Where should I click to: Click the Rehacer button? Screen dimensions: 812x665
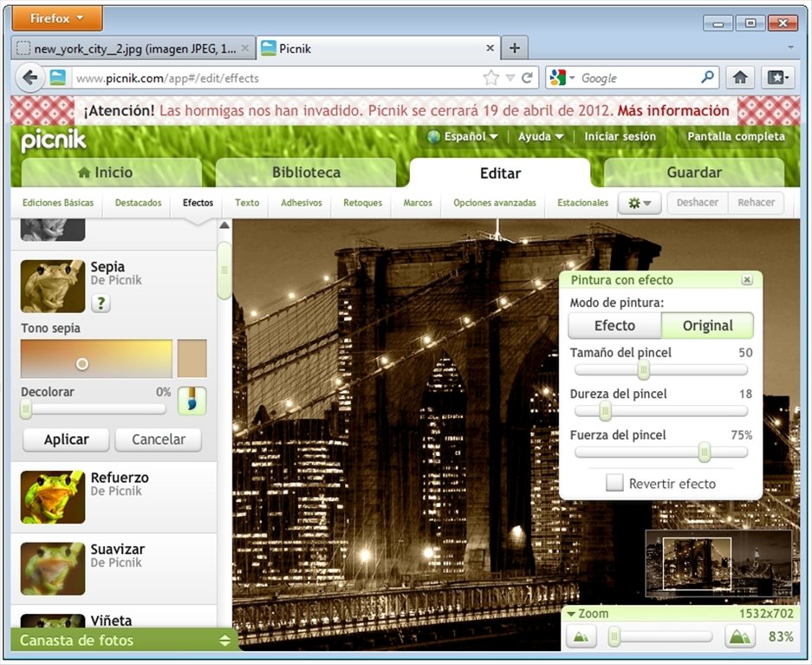(756, 203)
